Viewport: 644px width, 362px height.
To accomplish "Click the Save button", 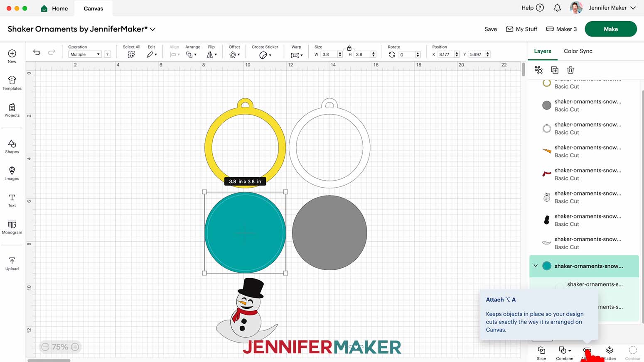I will click(491, 29).
